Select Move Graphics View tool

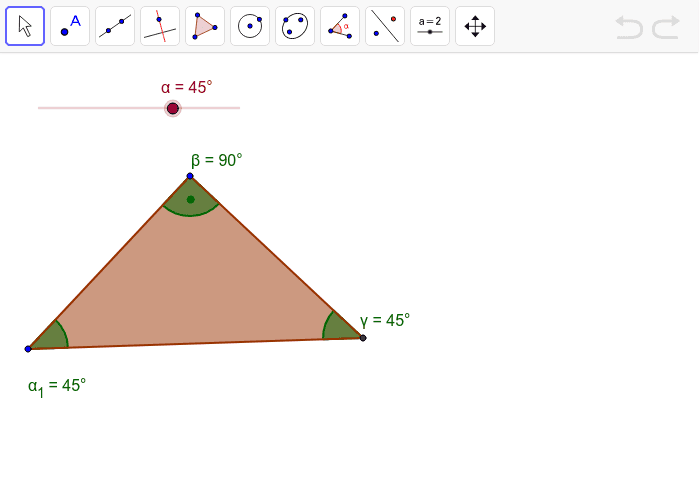pyautogui.click(x=475, y=26)
